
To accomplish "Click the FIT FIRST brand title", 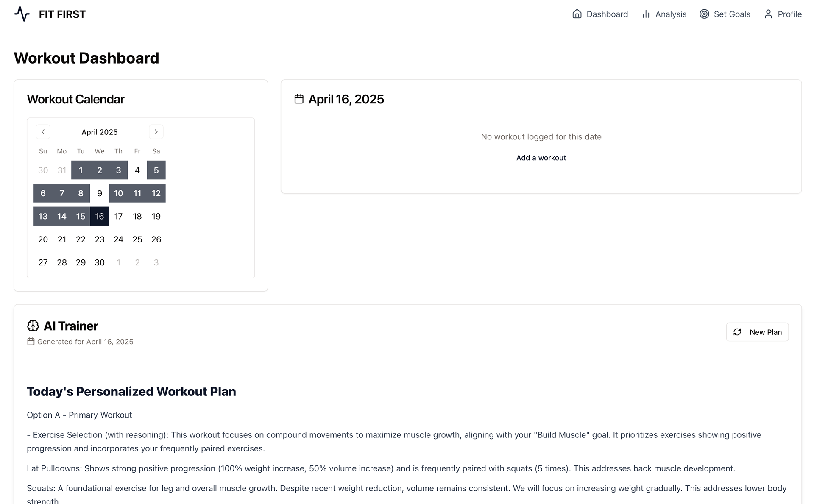I will point(62,14).
